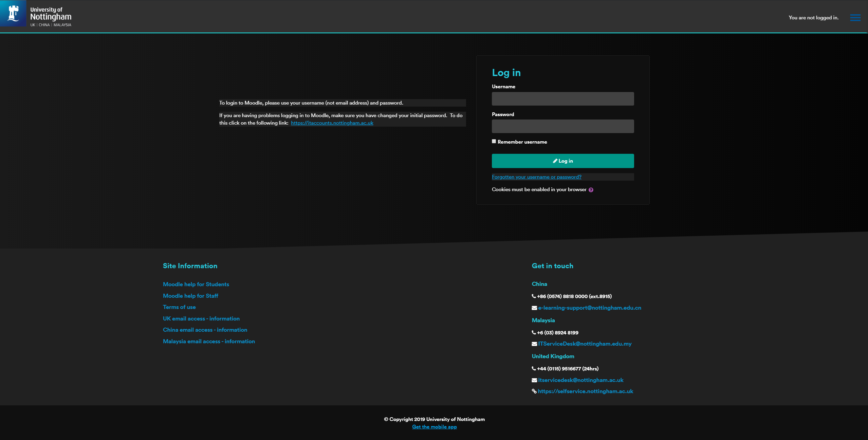Open Malaysia email access information link

click(209, 342)
